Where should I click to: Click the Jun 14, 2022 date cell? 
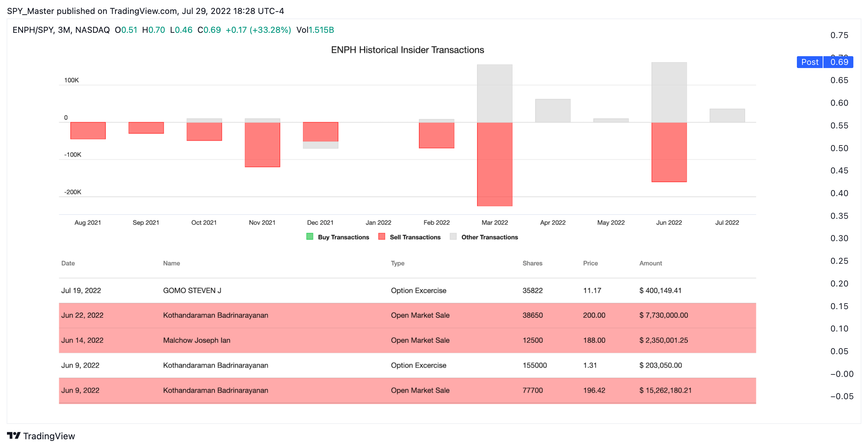click(x=82, y=341)
